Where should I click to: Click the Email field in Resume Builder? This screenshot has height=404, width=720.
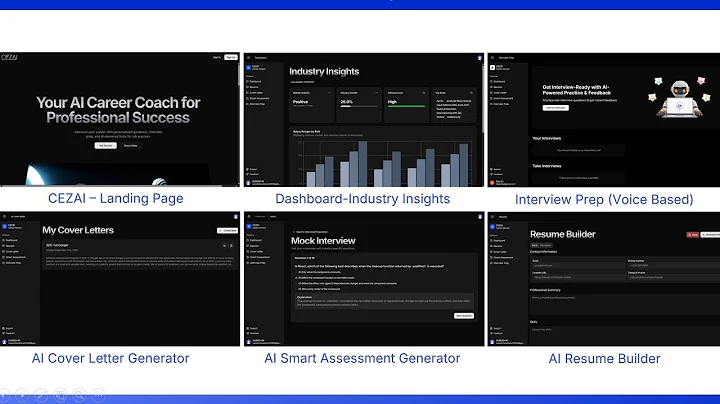coord(577,265)
